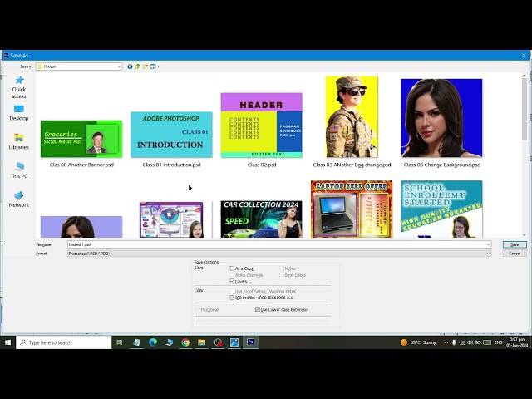
Task: Toggle the Layers checkbox
Action: [x=232, y=281]
